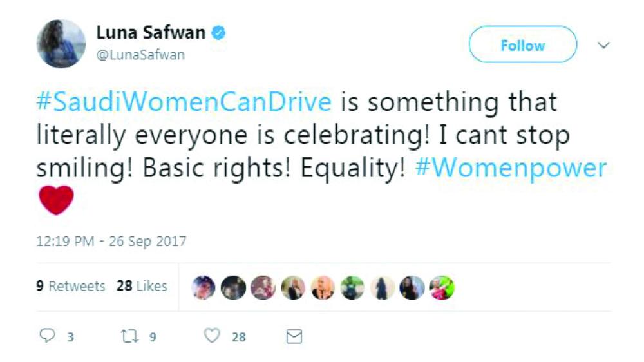
Task: Like the tweet with the heart icon
Action: (213, 336)
